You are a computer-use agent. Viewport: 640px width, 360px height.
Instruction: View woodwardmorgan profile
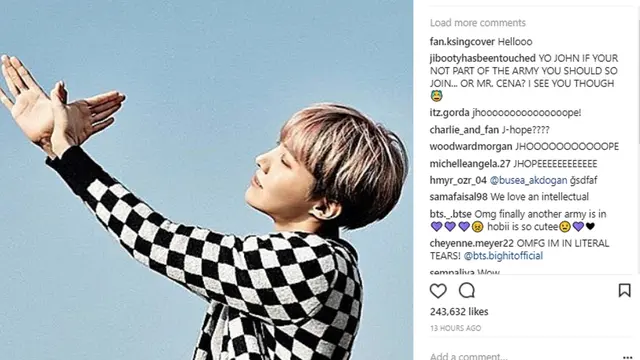[x=471, y=147]
